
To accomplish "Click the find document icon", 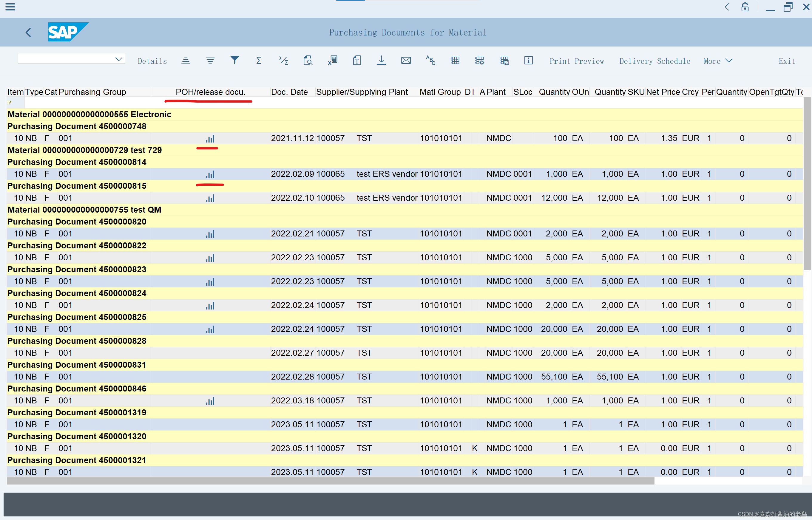I will click(308, 61).
